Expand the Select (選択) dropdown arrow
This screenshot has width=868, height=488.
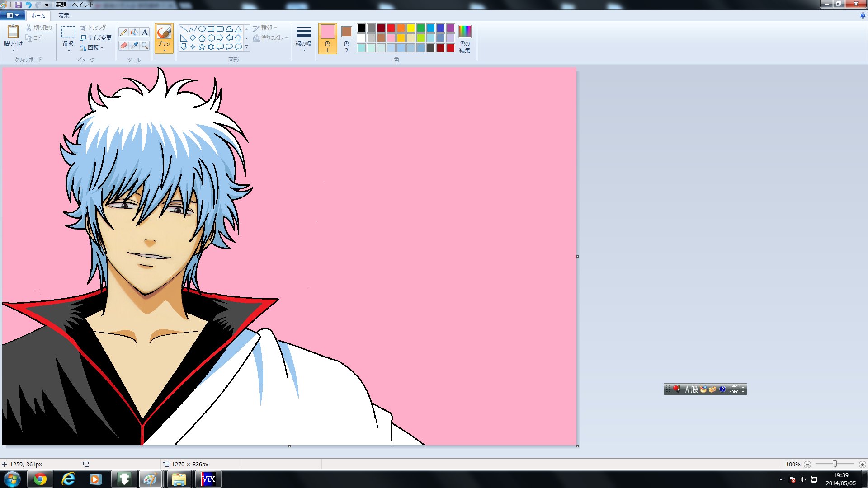pos(68,50)
